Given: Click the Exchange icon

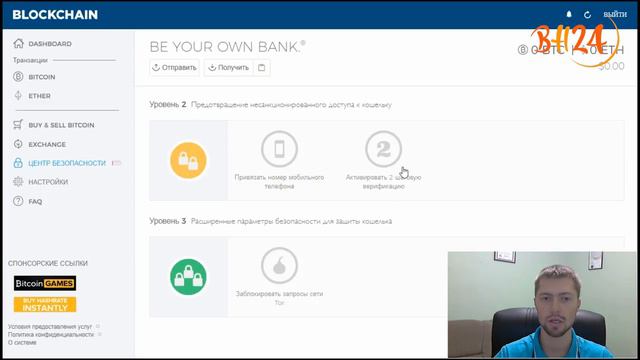Looking at the screenshot, I should pos(18,144).
